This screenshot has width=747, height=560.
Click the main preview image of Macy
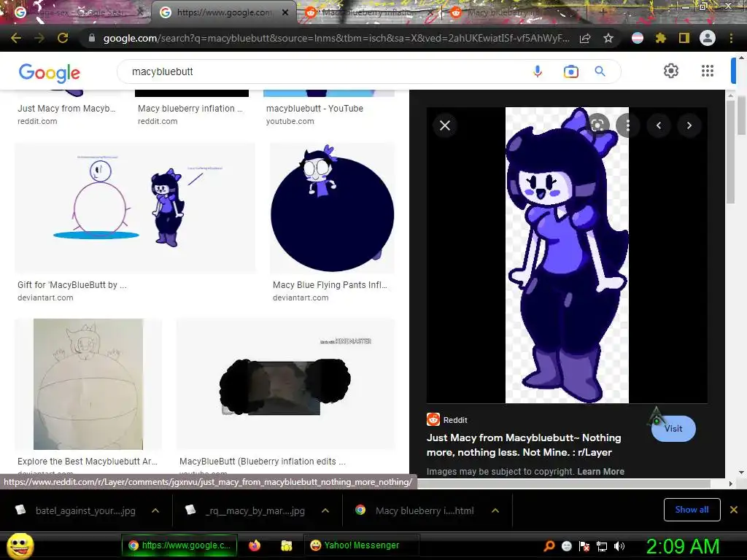pos(567,254)
